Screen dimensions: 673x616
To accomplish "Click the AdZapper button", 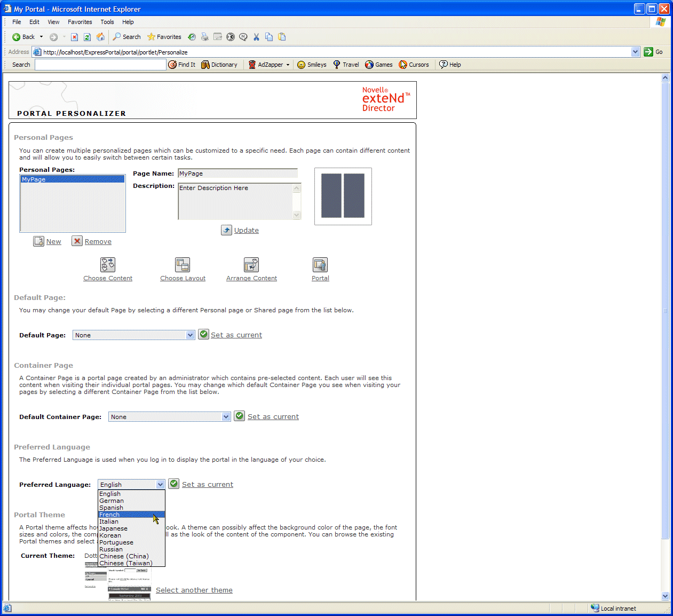I will pyautogui.click(x=266, y=65).
